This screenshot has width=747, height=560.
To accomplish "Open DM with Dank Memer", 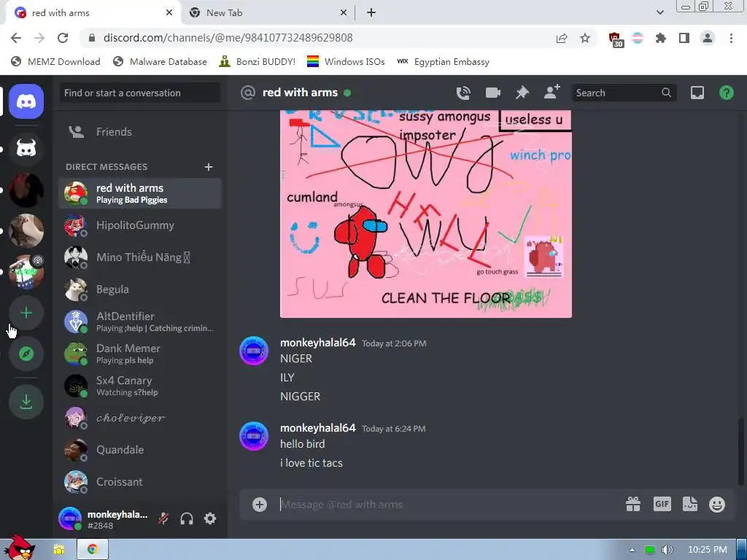I will coord(139,354).
